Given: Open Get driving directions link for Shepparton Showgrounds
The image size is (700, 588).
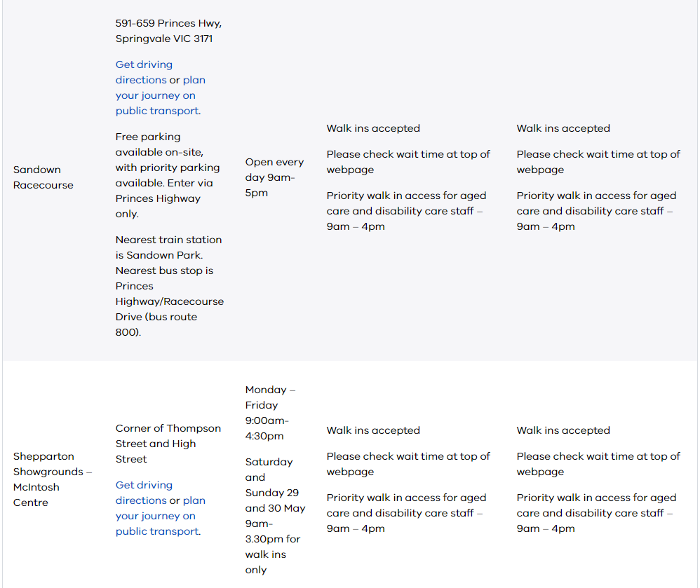Looking at the screenshot, I should [x=144, y=493].
